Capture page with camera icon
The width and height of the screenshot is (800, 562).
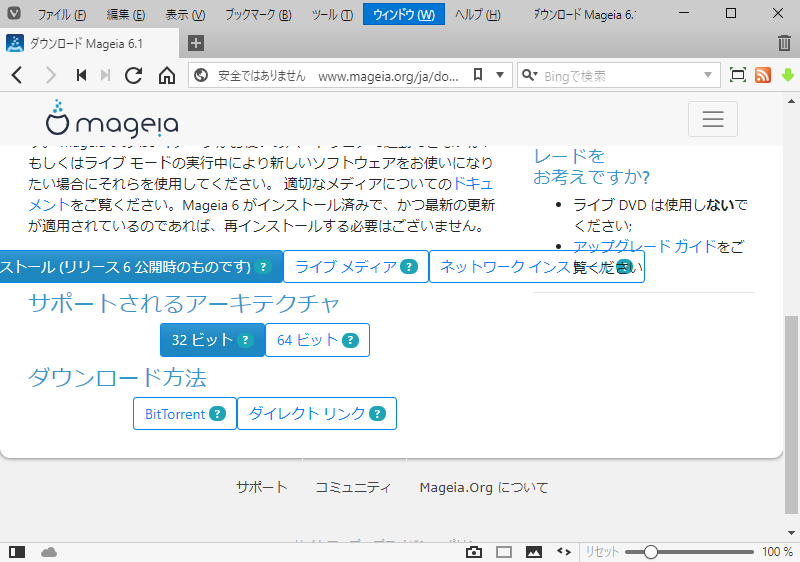[473, 552]
